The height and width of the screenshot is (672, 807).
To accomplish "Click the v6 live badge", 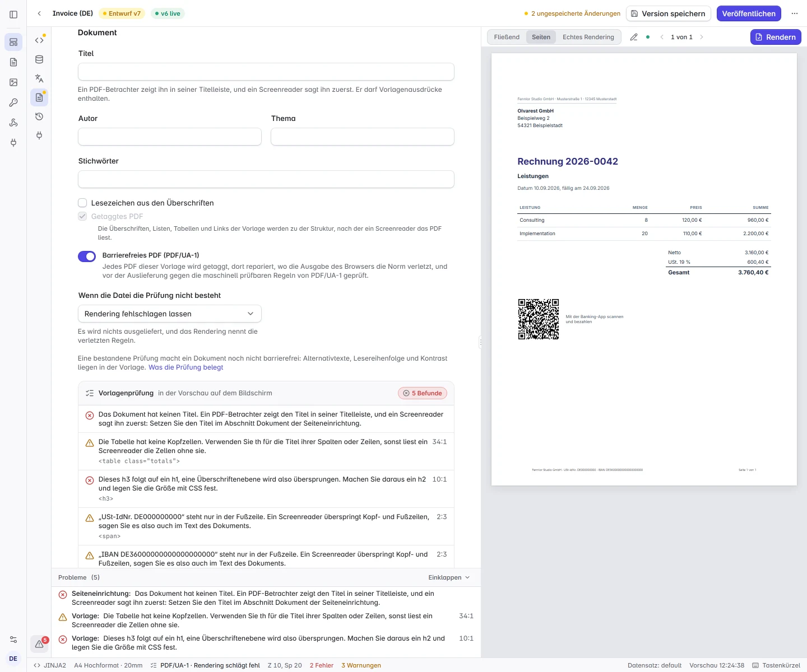I will coord(168,13).
